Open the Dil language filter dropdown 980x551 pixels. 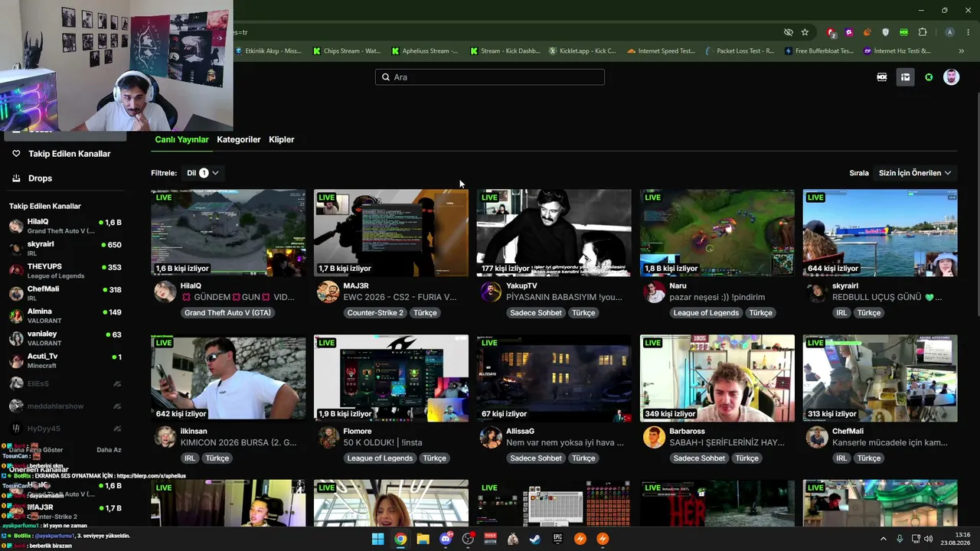pos(202,173)
